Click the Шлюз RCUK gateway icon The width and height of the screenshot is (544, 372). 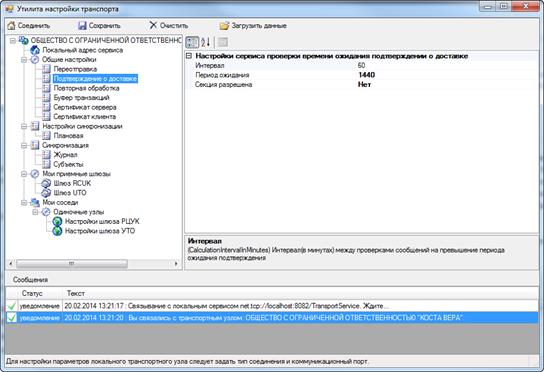[x=46, y=183]
